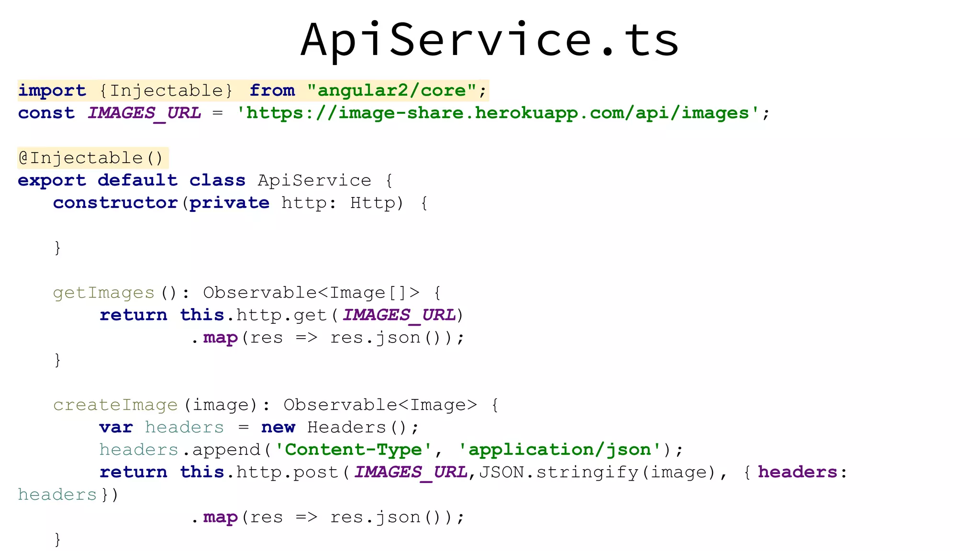
Task: Click IMAGES_URL in the const declaration
Action: point(144,113)
